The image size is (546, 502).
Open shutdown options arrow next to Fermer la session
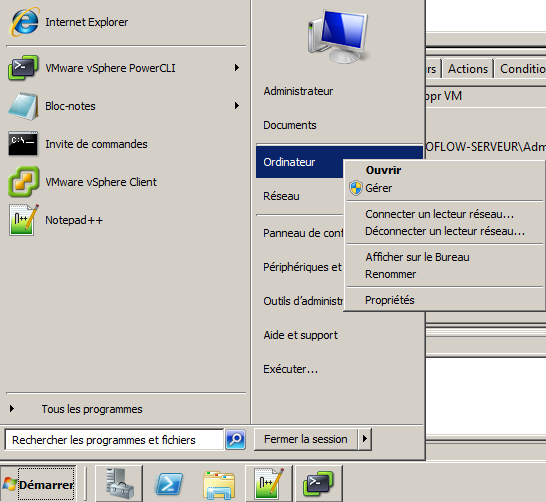click(365, 439)
